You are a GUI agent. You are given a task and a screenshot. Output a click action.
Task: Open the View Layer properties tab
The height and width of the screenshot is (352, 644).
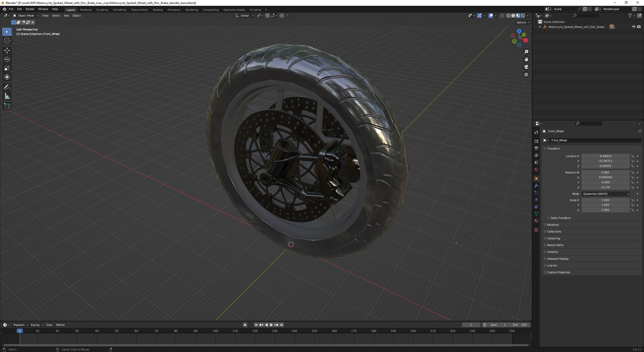[x=536, y=155]
